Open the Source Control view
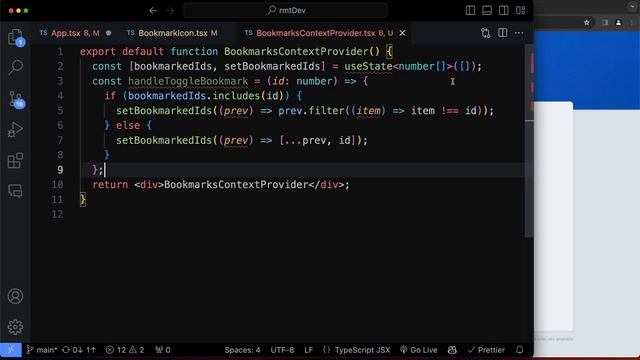Screen dimensions: 640x360 pos(16,99)
